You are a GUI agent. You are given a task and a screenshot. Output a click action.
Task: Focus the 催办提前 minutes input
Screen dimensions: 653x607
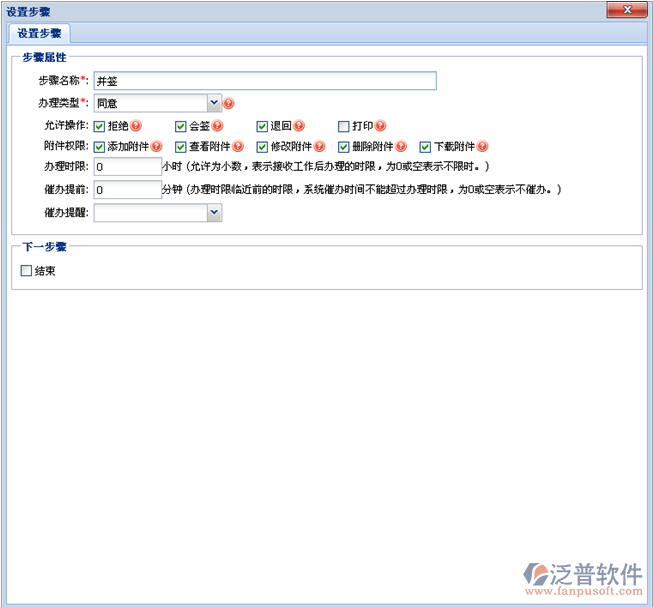point(127,189)
